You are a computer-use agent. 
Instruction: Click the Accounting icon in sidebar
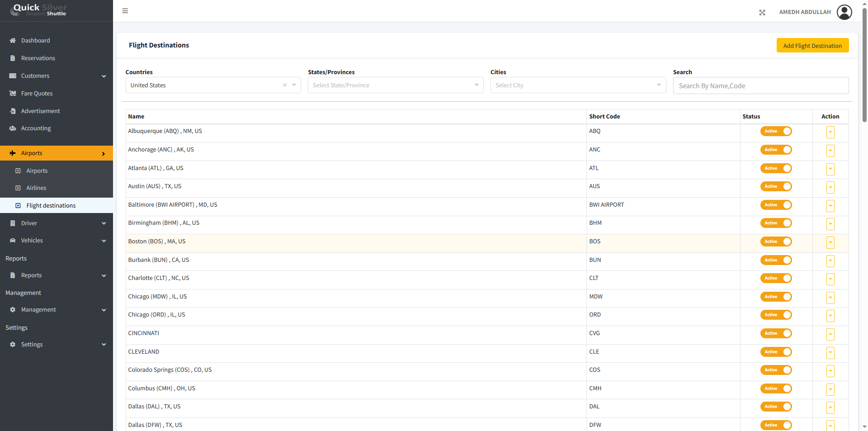coord(13,128)
